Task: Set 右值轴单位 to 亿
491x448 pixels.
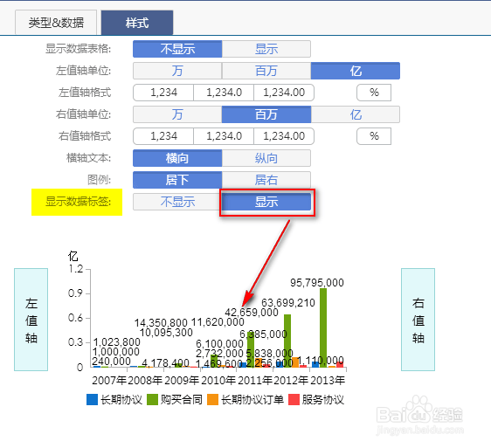Action: [x=356, y=114]
